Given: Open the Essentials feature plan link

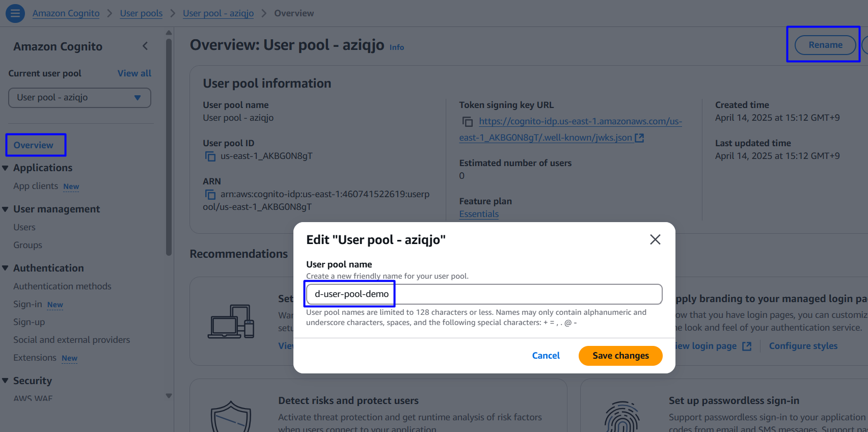Looking at the screenshot, I should pos(479,214).
